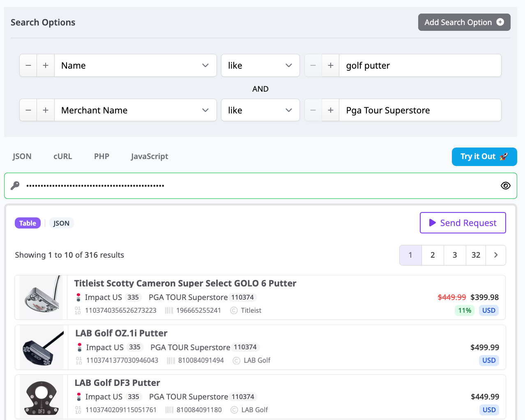Screen dimensions: 525x420
Task: Click copyright icon in OZ.1i row
Action: click(x=236, y=360)
